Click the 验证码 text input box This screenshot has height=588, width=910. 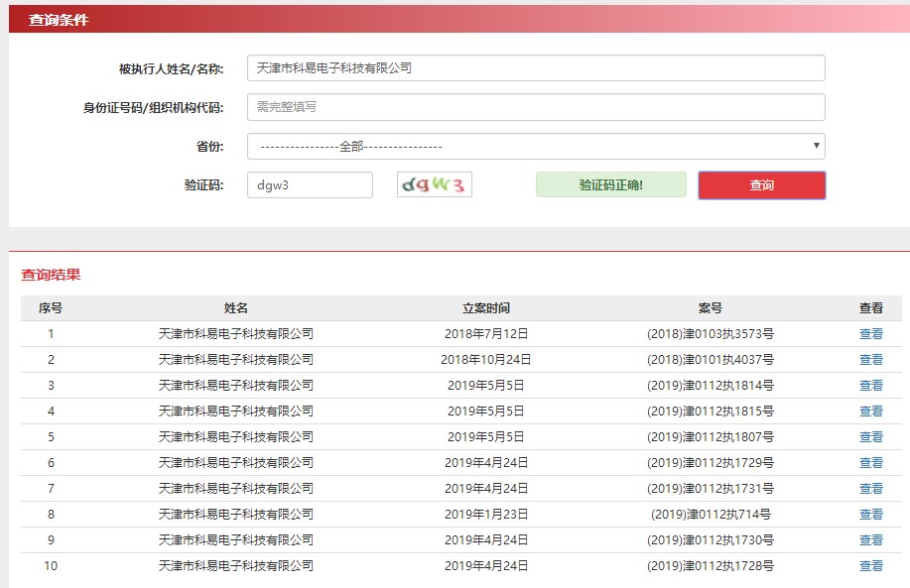(310, 183)
